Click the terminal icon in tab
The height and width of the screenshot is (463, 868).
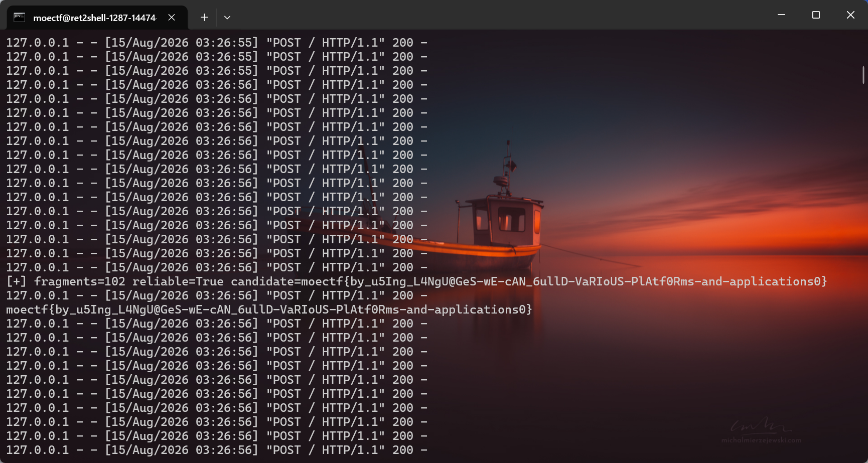[20, 18]
